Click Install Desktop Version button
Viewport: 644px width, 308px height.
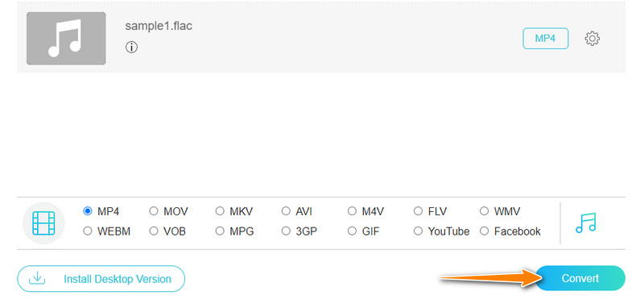coord(101,279)
